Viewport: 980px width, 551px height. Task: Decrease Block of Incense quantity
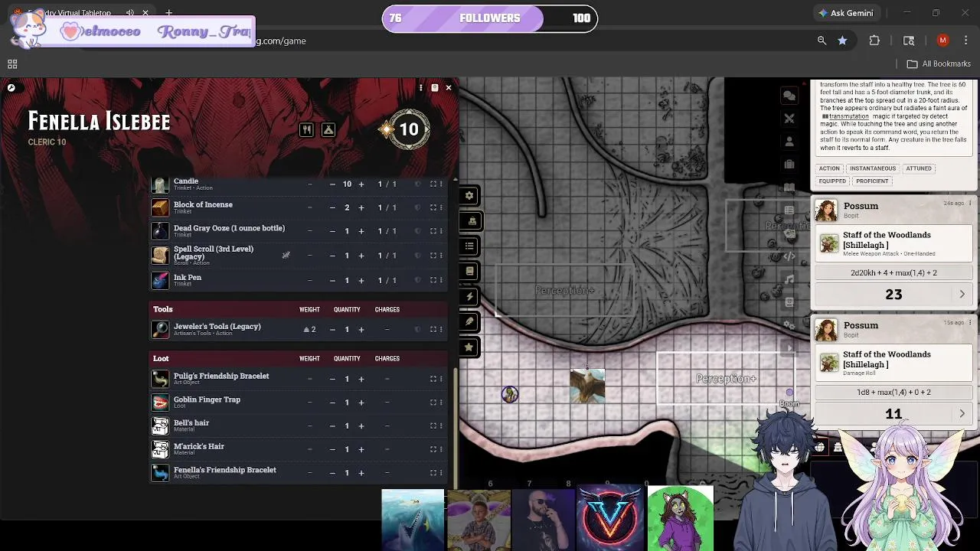(332, 207)
